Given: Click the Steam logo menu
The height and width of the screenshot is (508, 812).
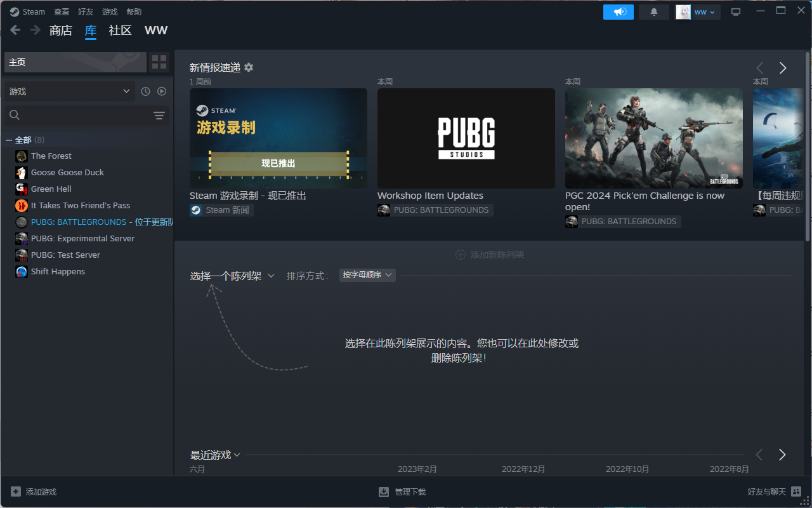Looking at the screenshot, I should (27, 12).
